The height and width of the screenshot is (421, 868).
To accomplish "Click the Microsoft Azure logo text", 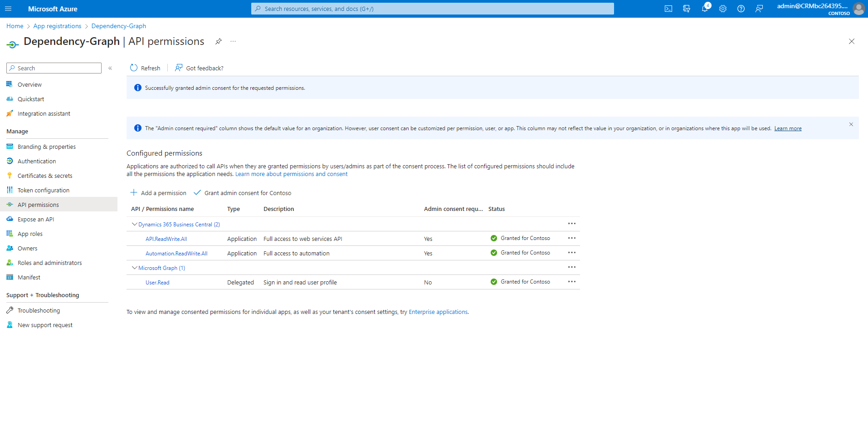I will [x=53, y=9].
